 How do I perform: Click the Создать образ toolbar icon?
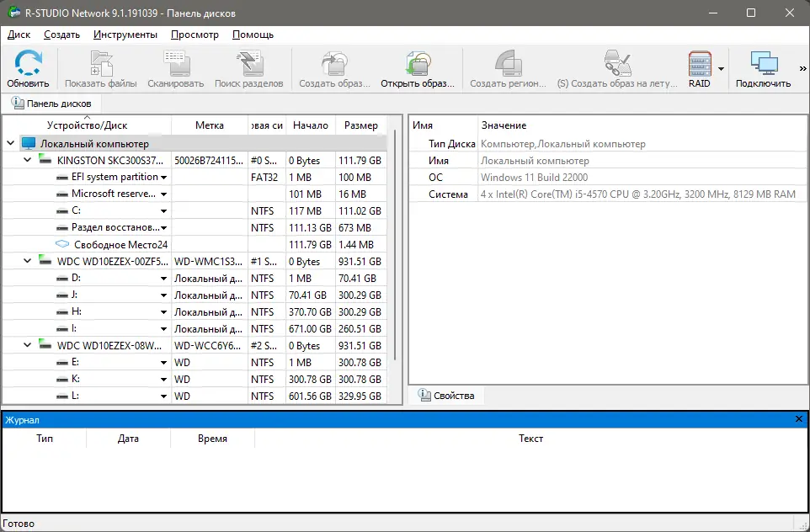click(335, 62)
